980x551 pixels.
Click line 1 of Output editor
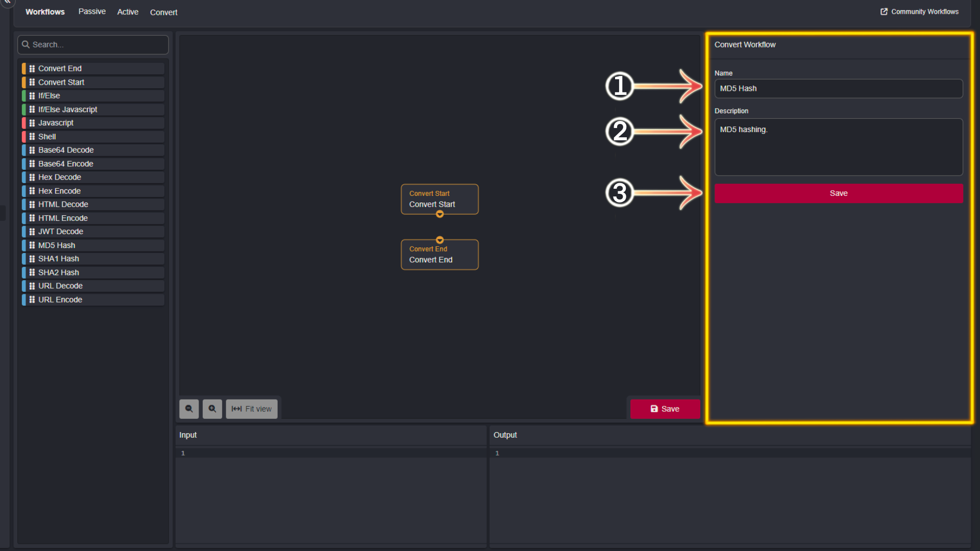pyautogui.click(x=730, y=453)
